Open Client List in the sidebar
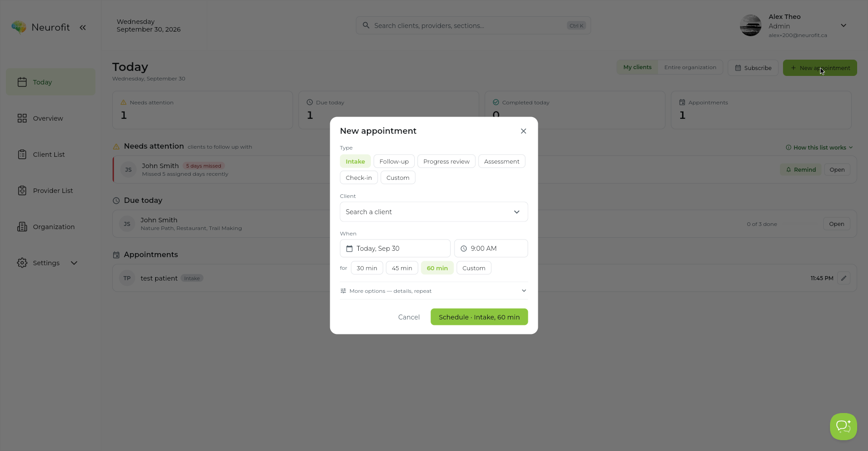Image resolution: width=868 pixels, height=451 pixels. [x=51, y=154]
